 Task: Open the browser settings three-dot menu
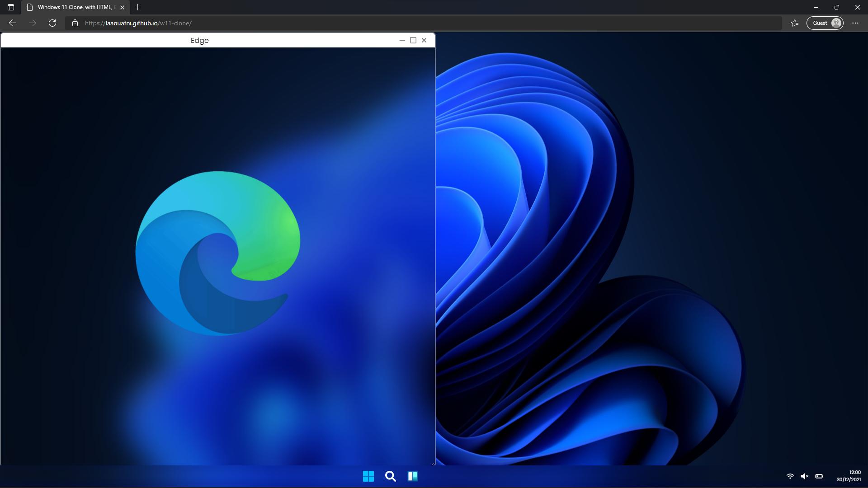click(855, 23)
